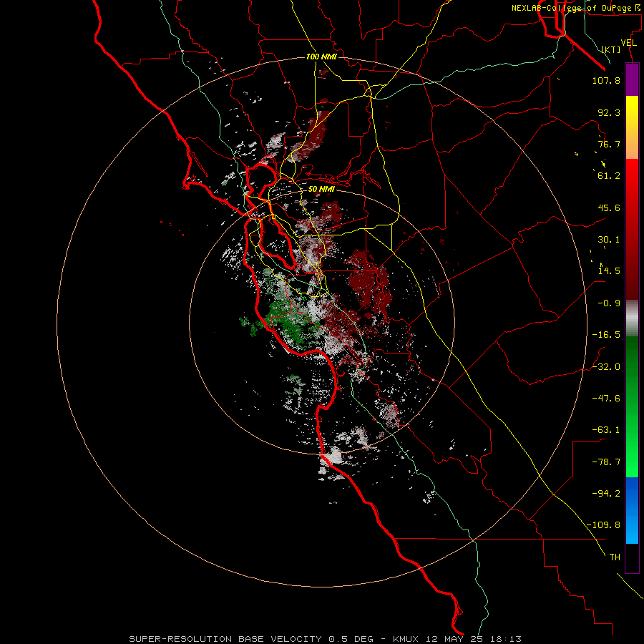Click the VEL legend title
The image size is (644, 644).
point(628,43)
